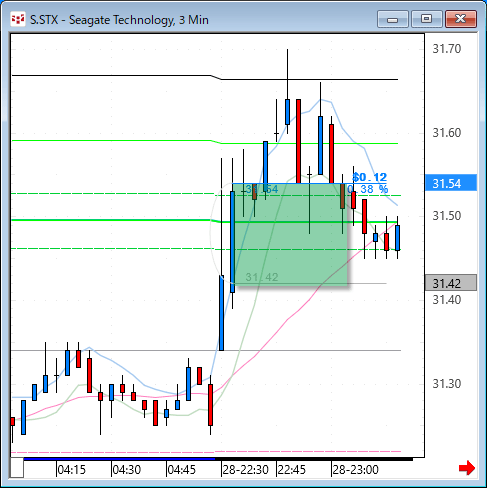Click the 22:45 time axis label
Viewport: 487px width, 488px height.
tap(292, 470)
